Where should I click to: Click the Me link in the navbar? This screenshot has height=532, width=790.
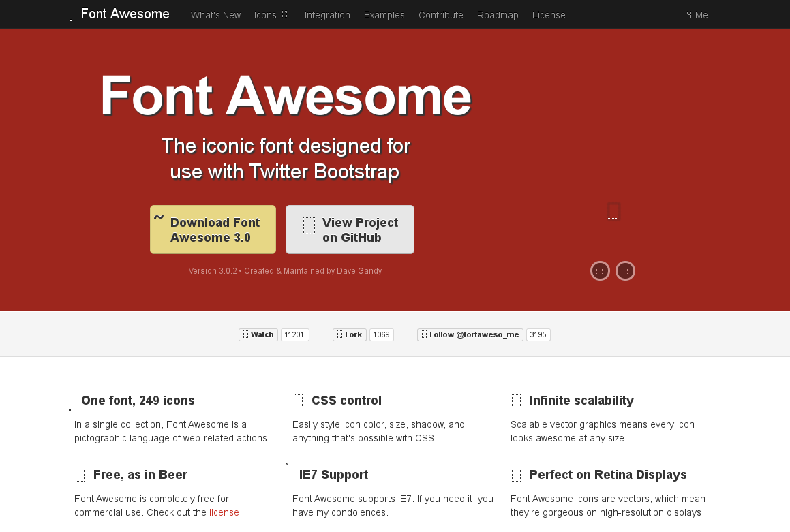point(697,15)
